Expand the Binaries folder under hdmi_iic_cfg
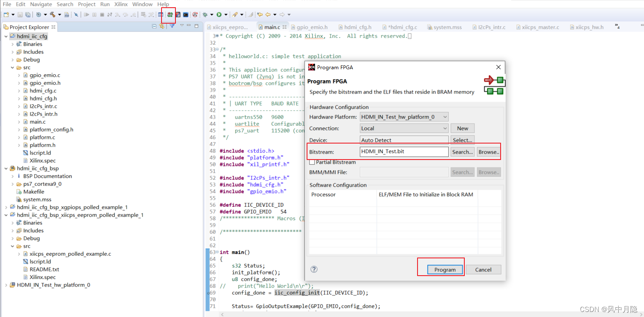This screenshot has width=644, height=317. [13, 44]
